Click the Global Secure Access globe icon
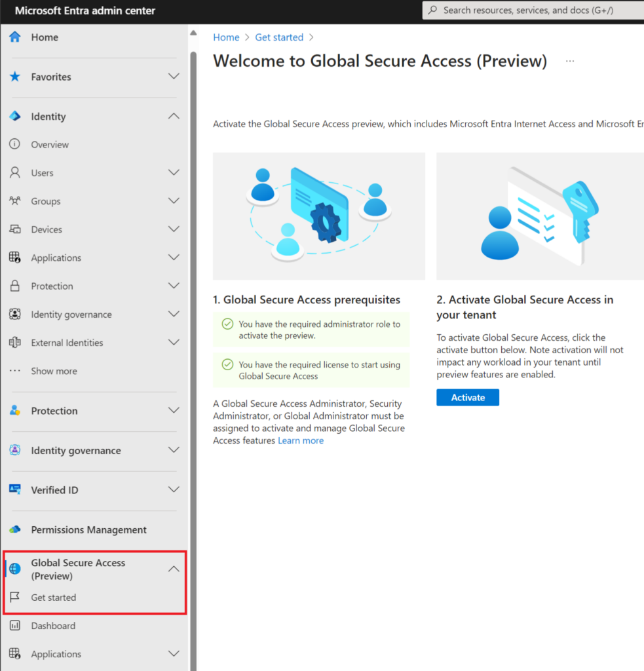Viewport: 644px width, 671px height. pyautogui.click(x=15, y=569)
